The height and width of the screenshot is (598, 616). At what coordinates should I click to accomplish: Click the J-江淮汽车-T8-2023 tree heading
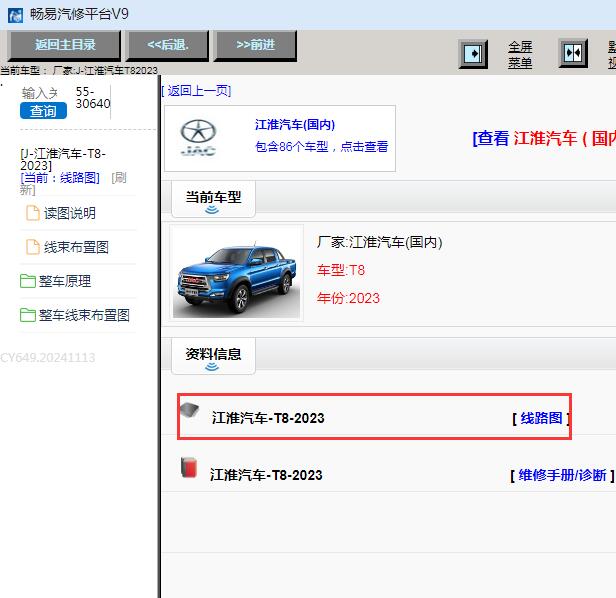63,159
